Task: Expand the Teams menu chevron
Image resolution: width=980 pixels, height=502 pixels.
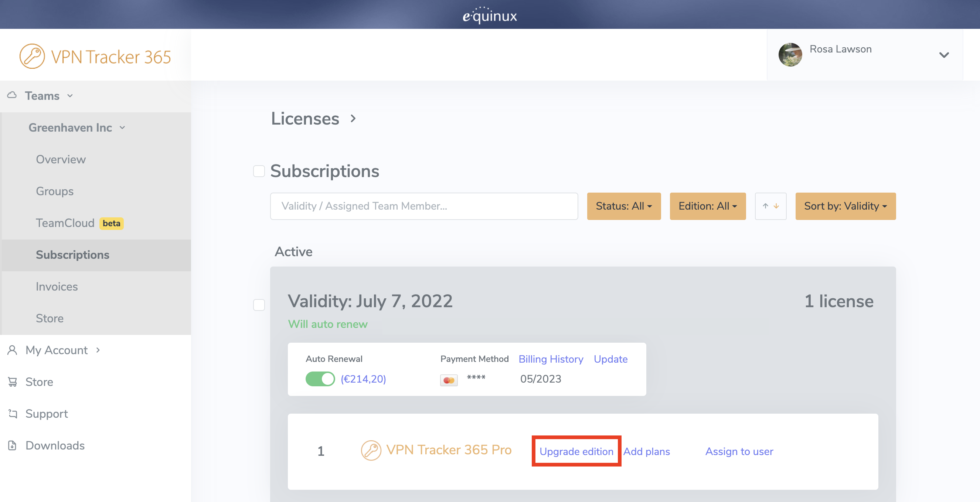Action: click(x=70, y=95)
